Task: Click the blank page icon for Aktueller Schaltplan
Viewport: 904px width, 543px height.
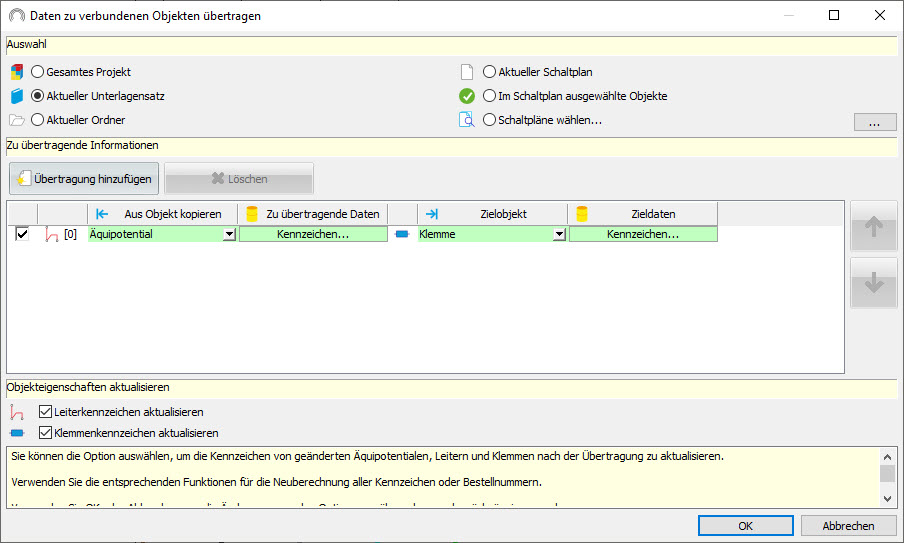Action: pyautogui.click(x=466, y=72)
